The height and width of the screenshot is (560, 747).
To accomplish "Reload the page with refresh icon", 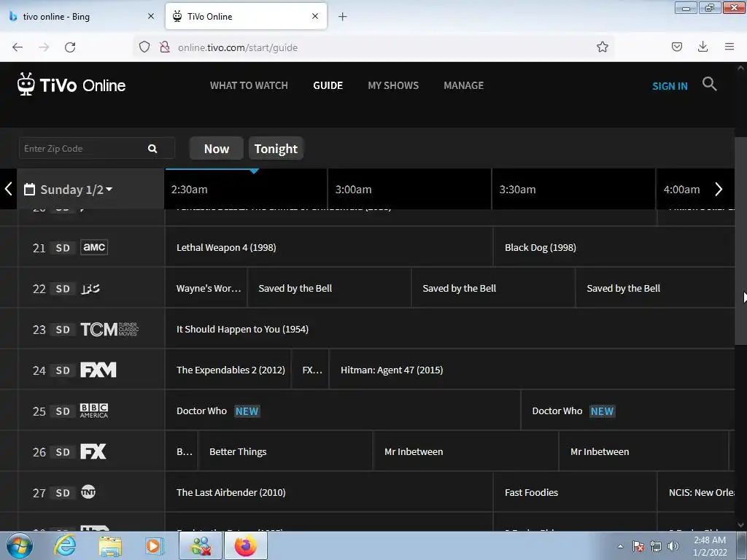I will click(70, 47).
